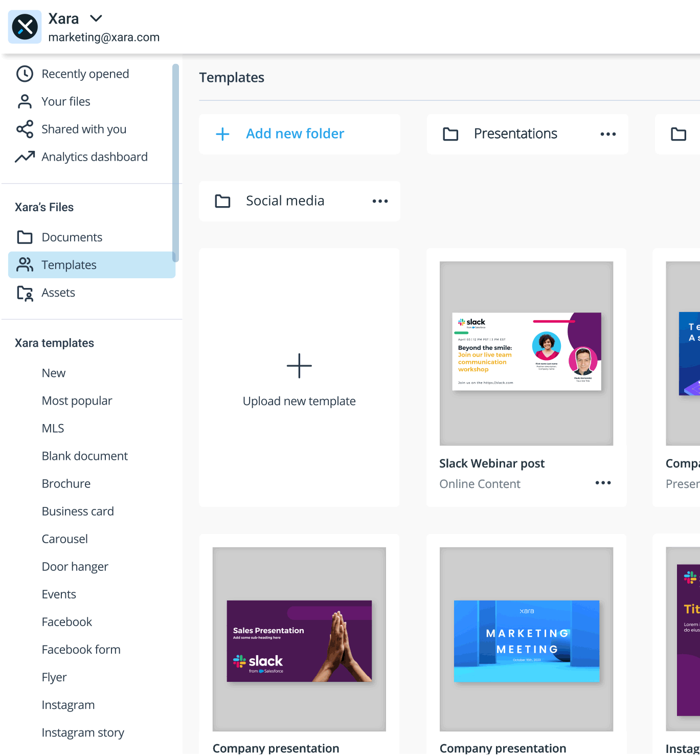The image size is (700, 756).
Task: Open Shared with you
Action: coord(83,129)
